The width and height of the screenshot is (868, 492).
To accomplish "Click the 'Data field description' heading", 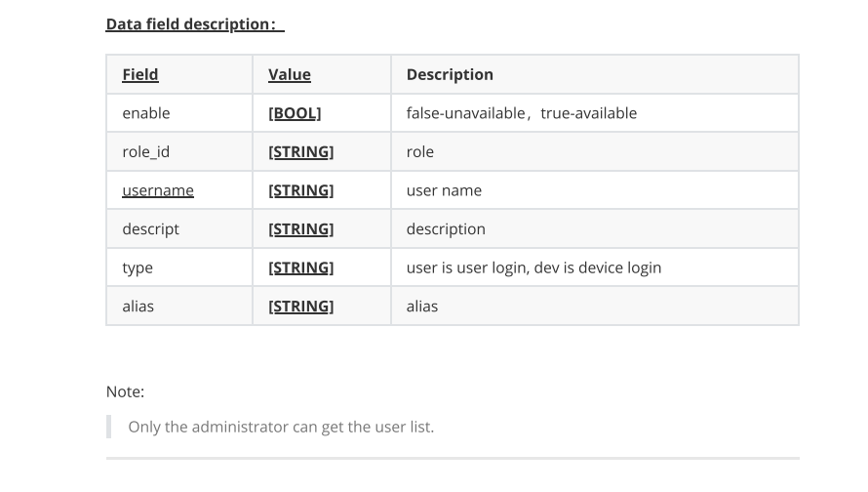I will click(x=195, y=24).
